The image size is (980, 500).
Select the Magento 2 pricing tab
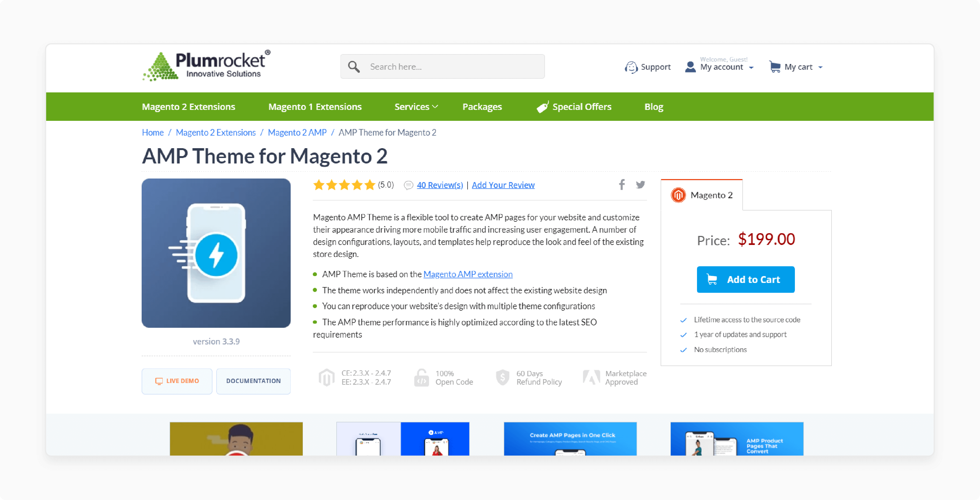[702, 195]
